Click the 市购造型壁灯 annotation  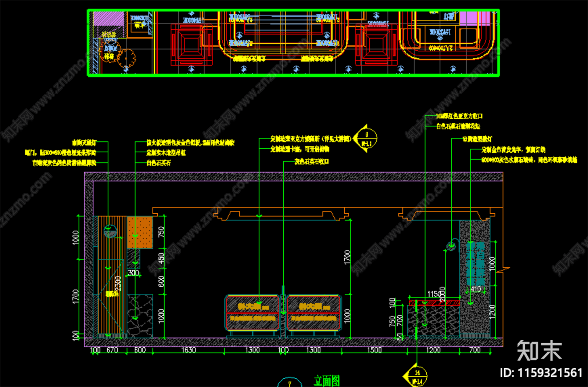coord(477,139)
